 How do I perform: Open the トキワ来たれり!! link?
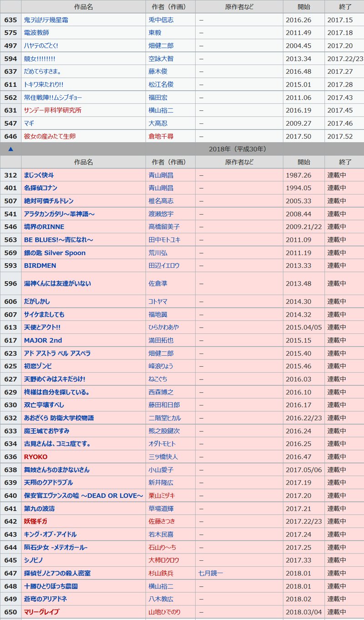pos(44,84)
